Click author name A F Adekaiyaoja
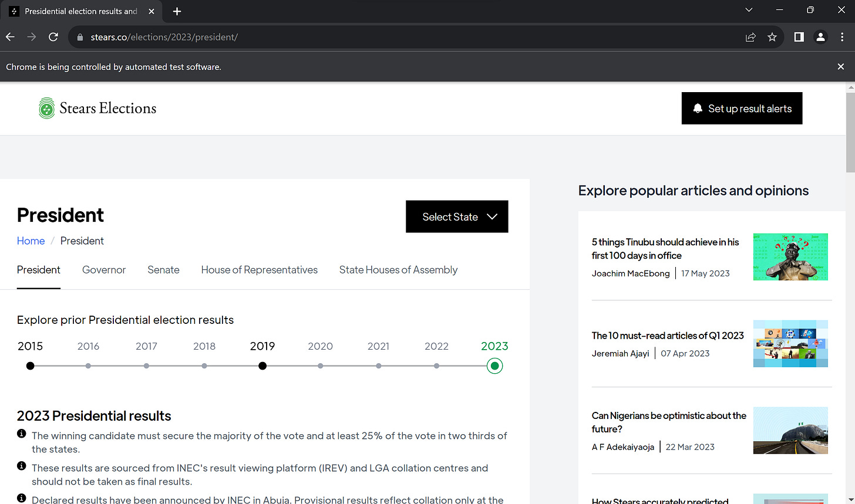Image resolution: width=855 pixels, height=504 pixels. pyautogui.click(x=623, y=447)
